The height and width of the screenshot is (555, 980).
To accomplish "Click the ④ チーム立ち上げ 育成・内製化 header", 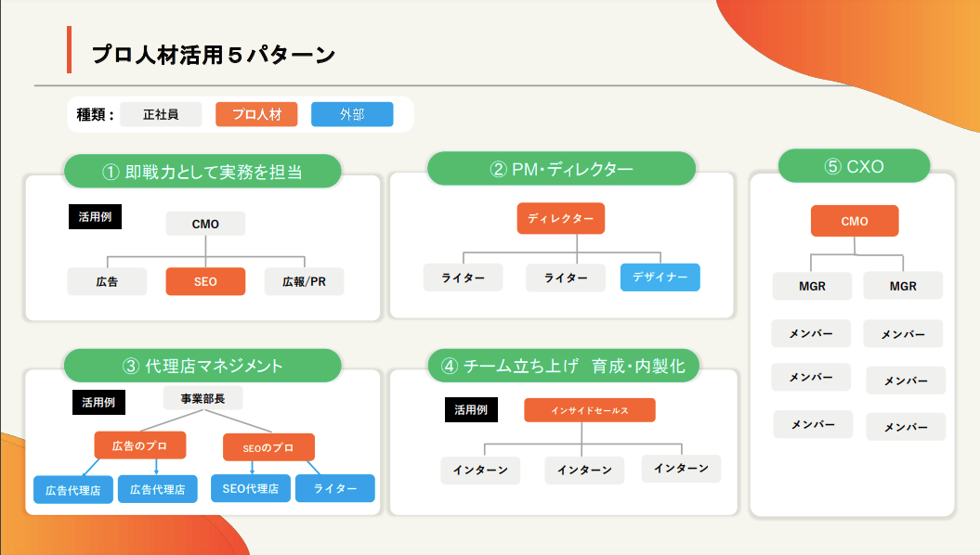I will pyautogui.click(x=563, y=366).
